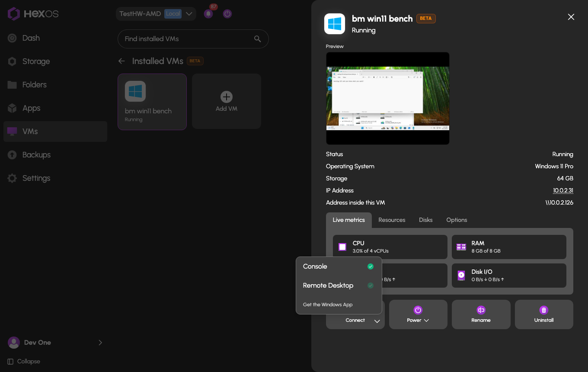Choose Remote Desktop in connect menu
588x372 pixels.
[x=339, y=285]
